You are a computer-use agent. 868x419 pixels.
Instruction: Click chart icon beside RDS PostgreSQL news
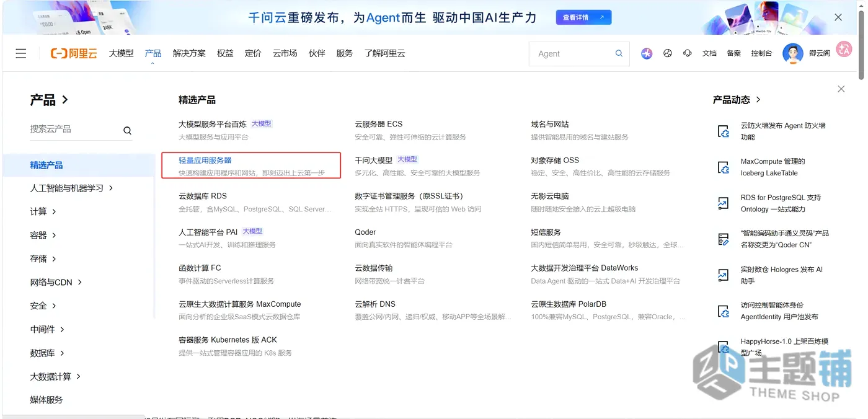click(x=724, y=203)
